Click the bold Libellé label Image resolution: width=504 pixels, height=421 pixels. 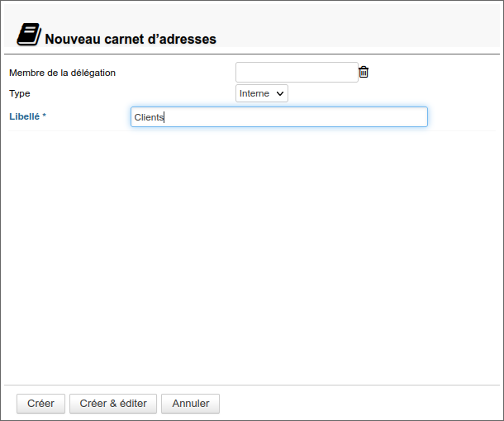24,116
